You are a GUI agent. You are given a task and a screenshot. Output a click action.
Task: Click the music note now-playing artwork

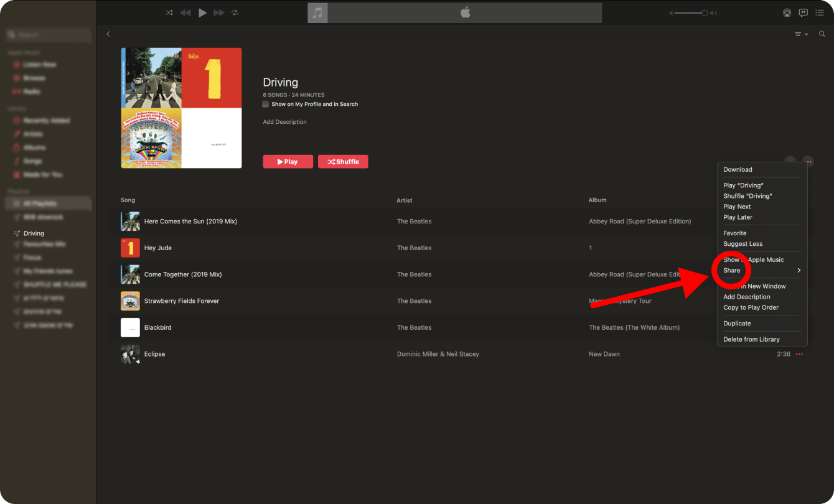318,12
